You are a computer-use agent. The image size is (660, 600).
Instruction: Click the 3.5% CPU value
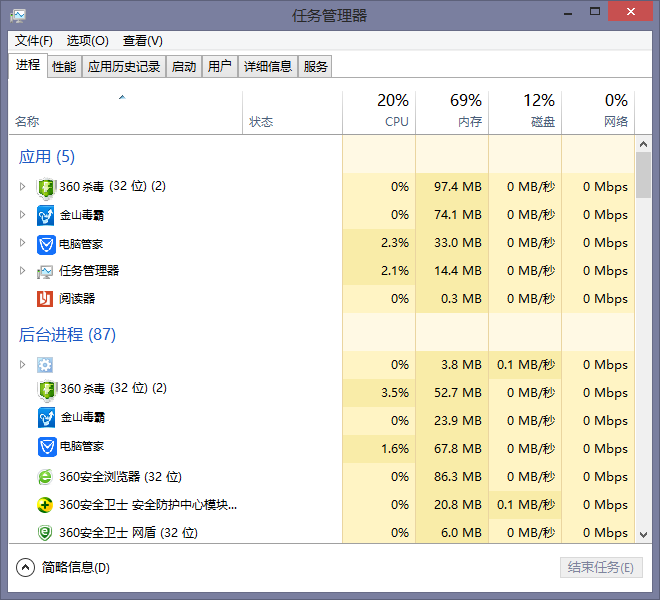(395, 392)
